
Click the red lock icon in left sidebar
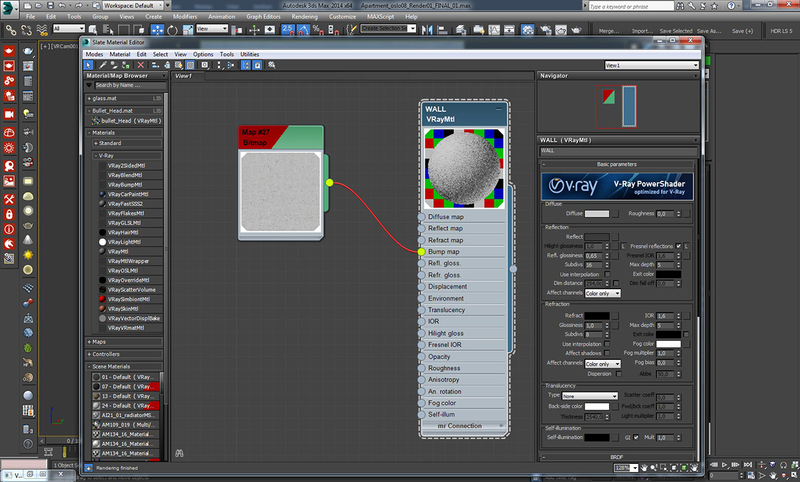[x=9, y=214]
